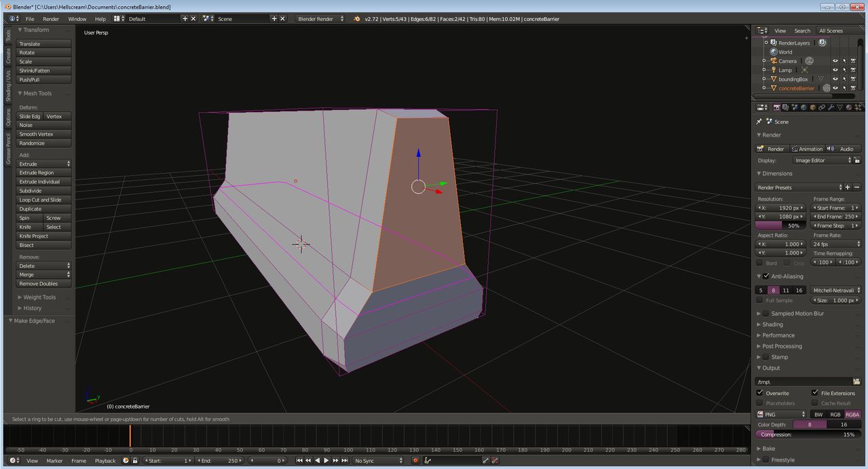This screenshot has height=469, width=868.
Task: Adjust the Compression slider
Action: (808, 434)
